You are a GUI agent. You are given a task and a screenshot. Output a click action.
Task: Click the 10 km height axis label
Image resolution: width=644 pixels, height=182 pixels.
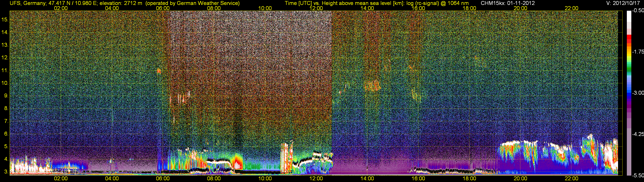pos(5,83)
